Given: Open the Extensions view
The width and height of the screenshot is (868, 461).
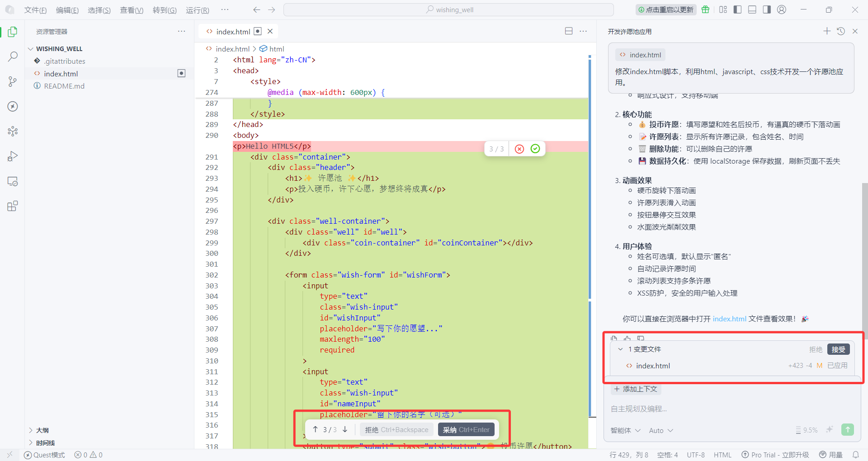Looking at the screenshot, I should coord(13,206).
